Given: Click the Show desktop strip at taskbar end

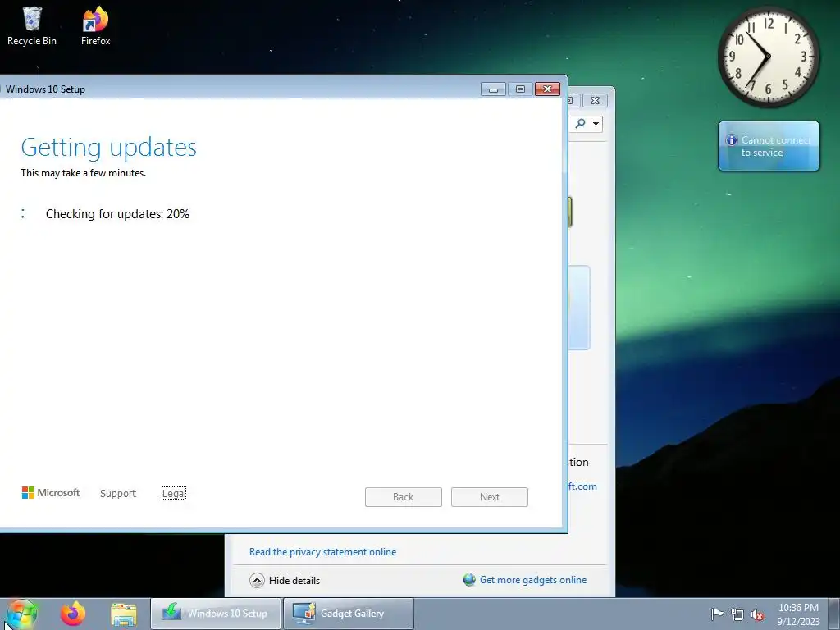Looking at the screenshot, I should (x=834, y=614).
